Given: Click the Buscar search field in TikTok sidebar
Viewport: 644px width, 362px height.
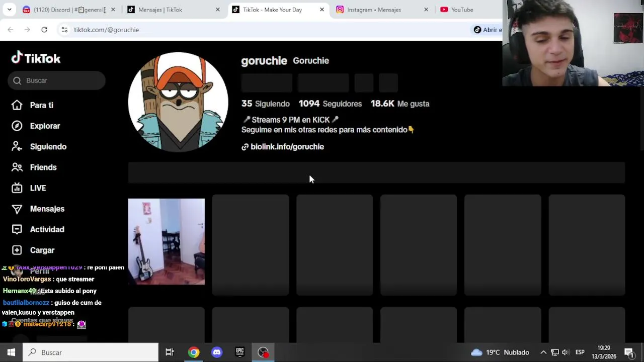Looking at the screenshot, I should 56,80.
